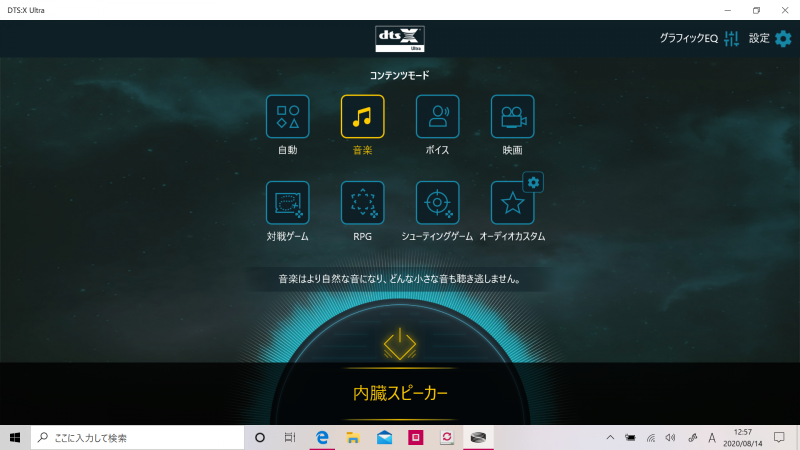Open the circular-arrows taskbar app
Image resolution: width=800 pixels, height=450 pixels.
tap(447, 437)
